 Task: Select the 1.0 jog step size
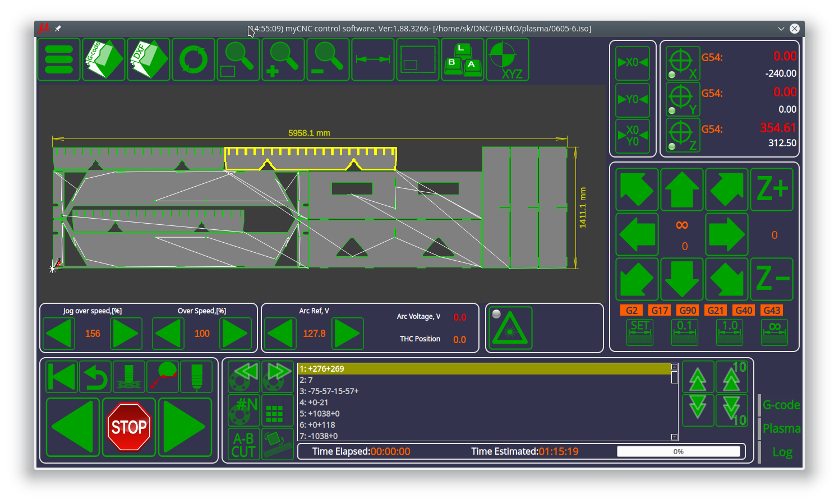pyautogui.click(x=730, y=332)
